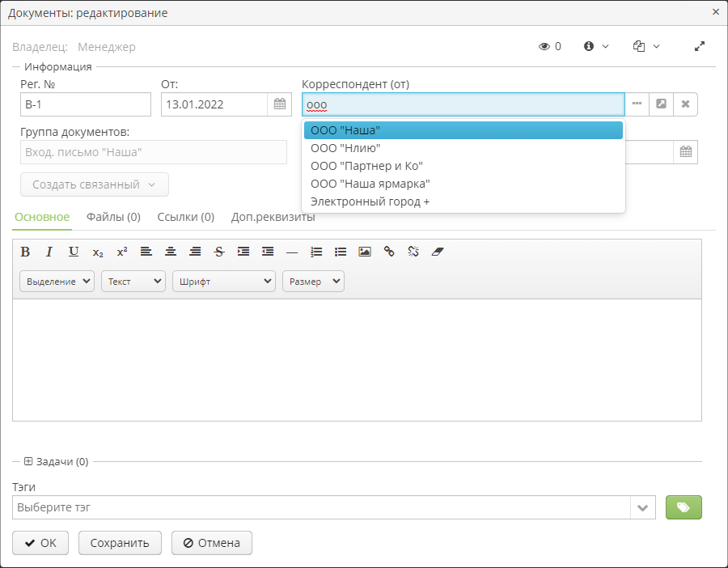Screen dimensions: 728x568
Task: Click the green tag button
Action: (683, 507)
